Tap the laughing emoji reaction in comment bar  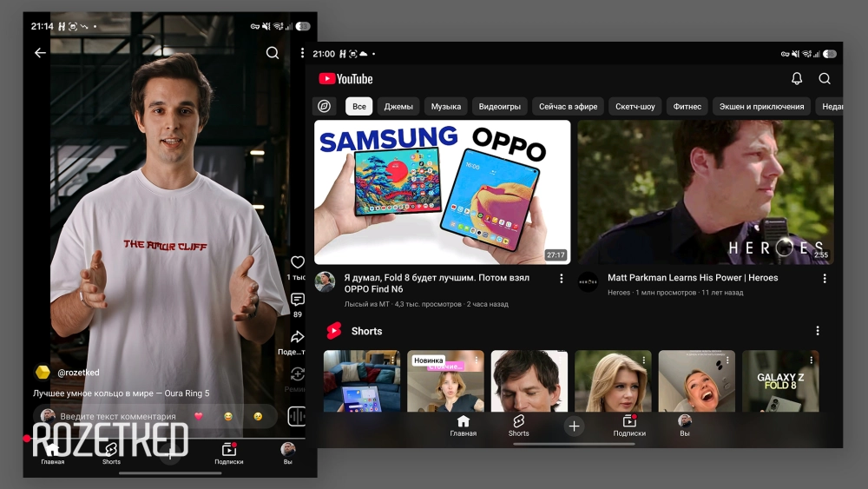pyautogui.click(x=228, y=416)
